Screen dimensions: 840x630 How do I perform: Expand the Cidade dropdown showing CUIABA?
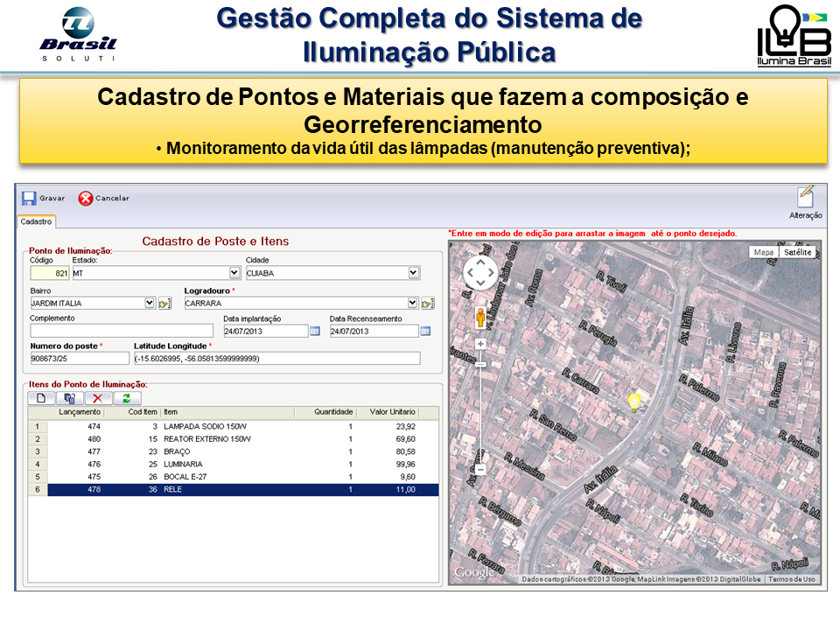click(413, 273)
